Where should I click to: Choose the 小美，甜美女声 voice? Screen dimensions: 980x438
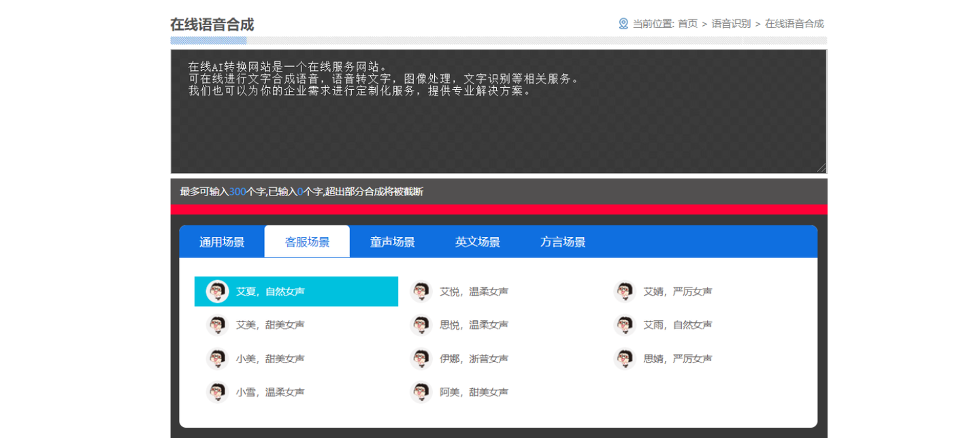pos(296,358)
